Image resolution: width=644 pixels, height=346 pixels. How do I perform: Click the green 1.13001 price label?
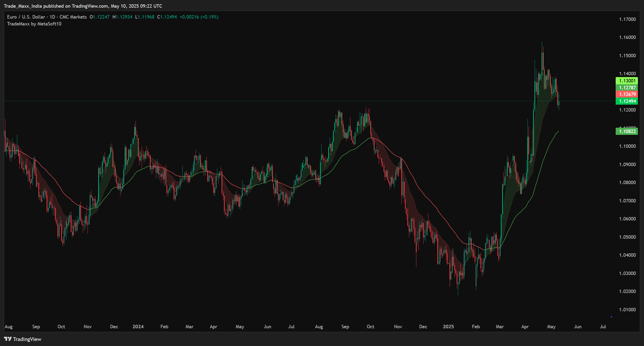(x=627, y=81)
